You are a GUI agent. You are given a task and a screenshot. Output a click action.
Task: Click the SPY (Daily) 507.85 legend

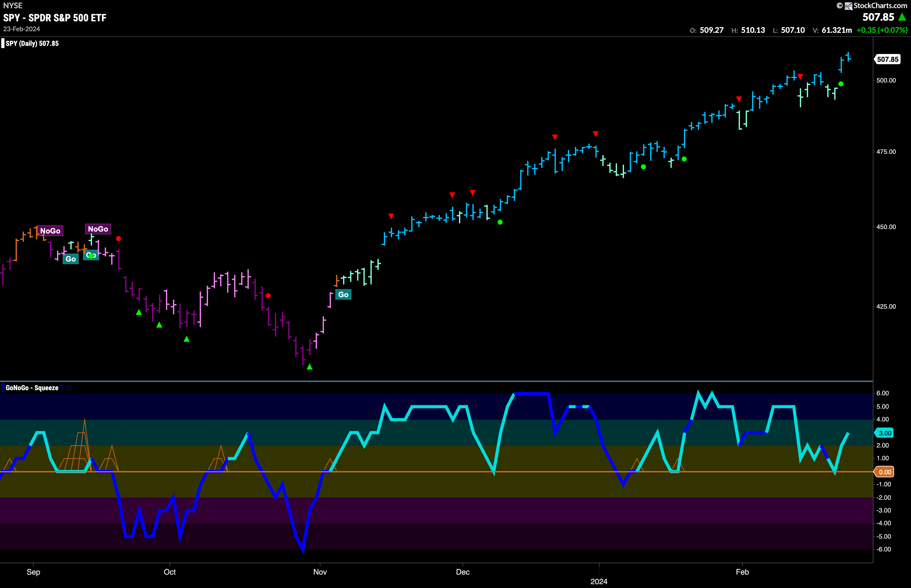pos(32,44)
